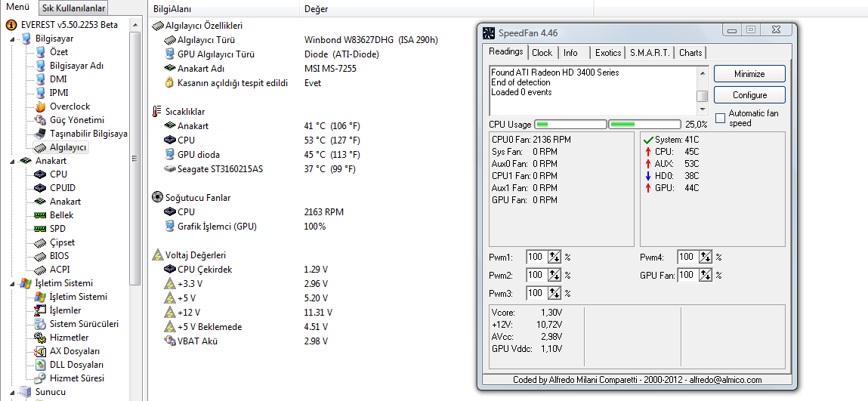Click the BilgiAlanı column header
Image resolution: width=868 pixels, height=401 pixels.
point(224,9)
